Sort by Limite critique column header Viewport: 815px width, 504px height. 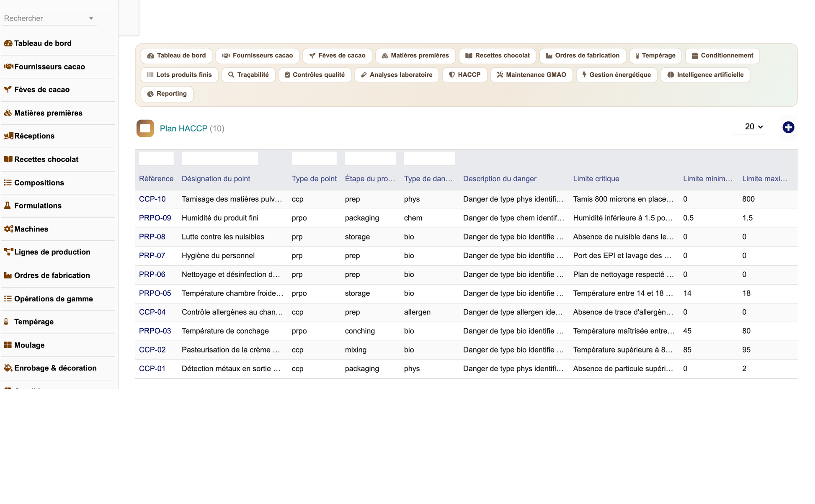click(596, 179)
